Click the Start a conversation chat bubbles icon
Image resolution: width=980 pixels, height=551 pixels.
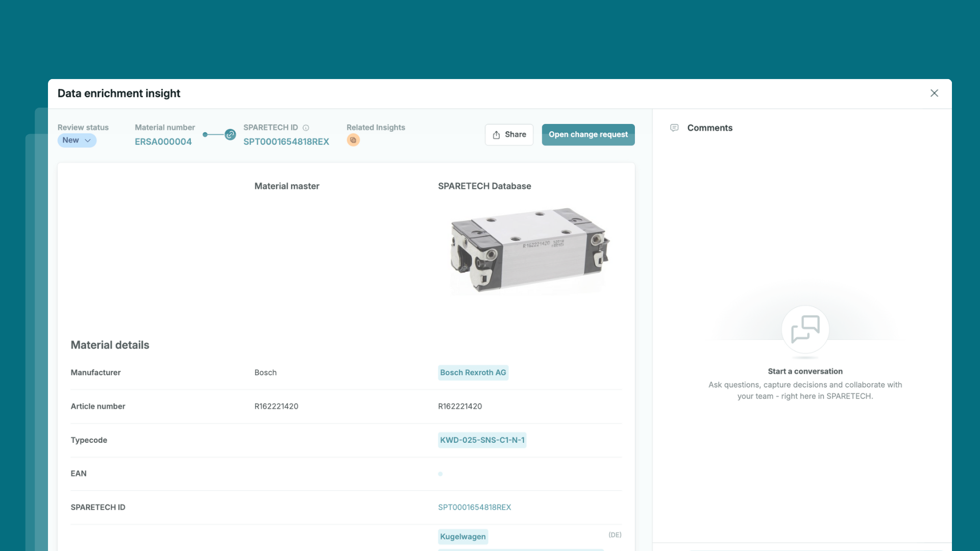[x=805, y=329]
